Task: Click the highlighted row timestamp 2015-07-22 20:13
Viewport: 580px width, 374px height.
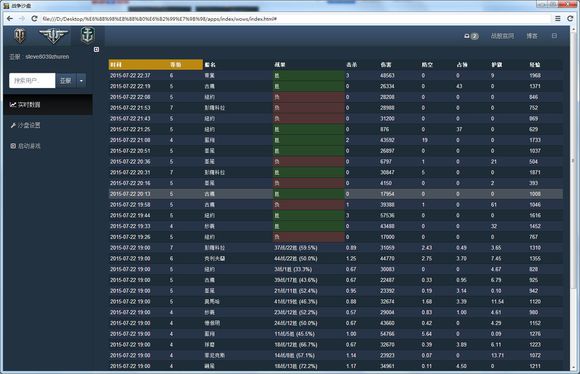Action: 130,194
